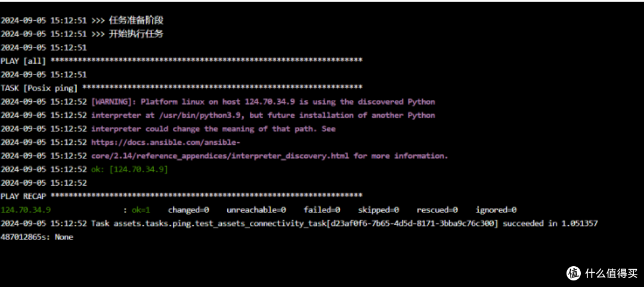Click the failed=0 recap value

pyautogui.click(x=322, y=210)
